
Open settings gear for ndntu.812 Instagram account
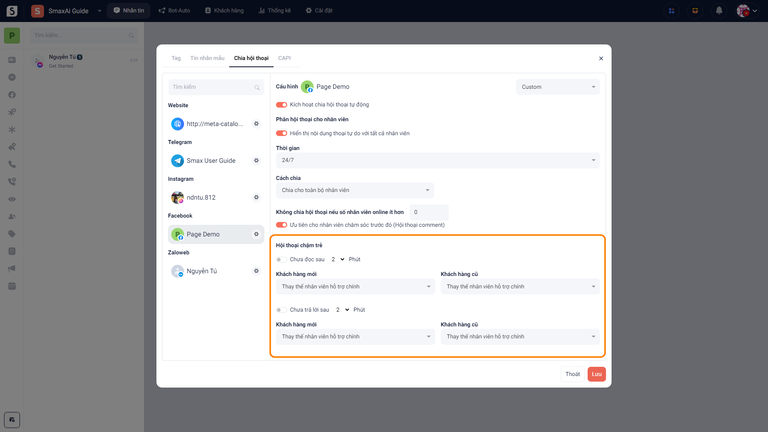(x=256, y=197)
